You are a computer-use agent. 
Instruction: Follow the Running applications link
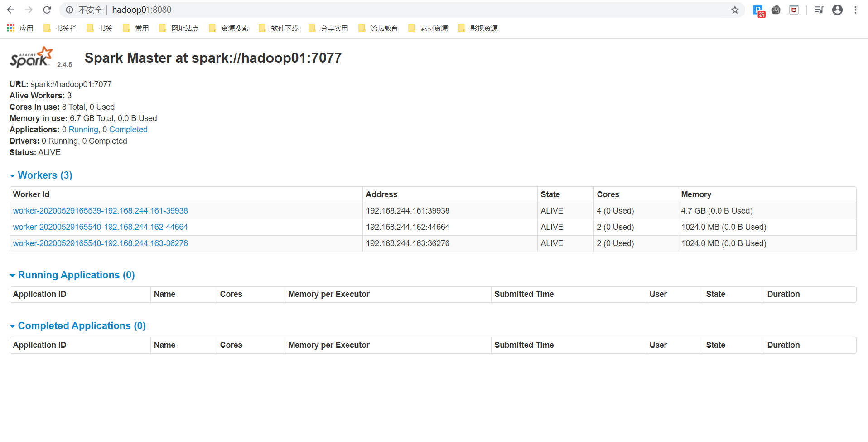83,130
